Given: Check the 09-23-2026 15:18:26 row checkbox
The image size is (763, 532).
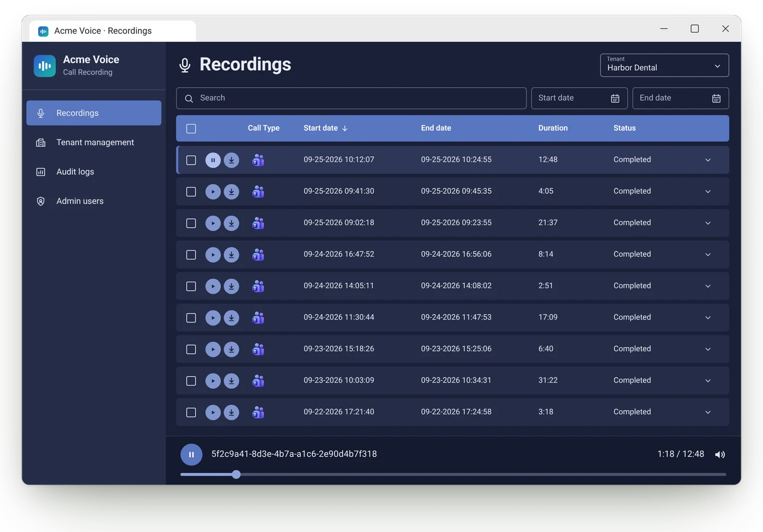Looking at the screenshot, I should pyautogui.click(x=191, y=350).
